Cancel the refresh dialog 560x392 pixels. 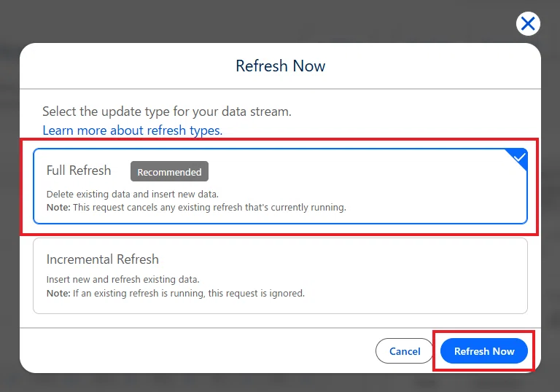click(404, 351)
